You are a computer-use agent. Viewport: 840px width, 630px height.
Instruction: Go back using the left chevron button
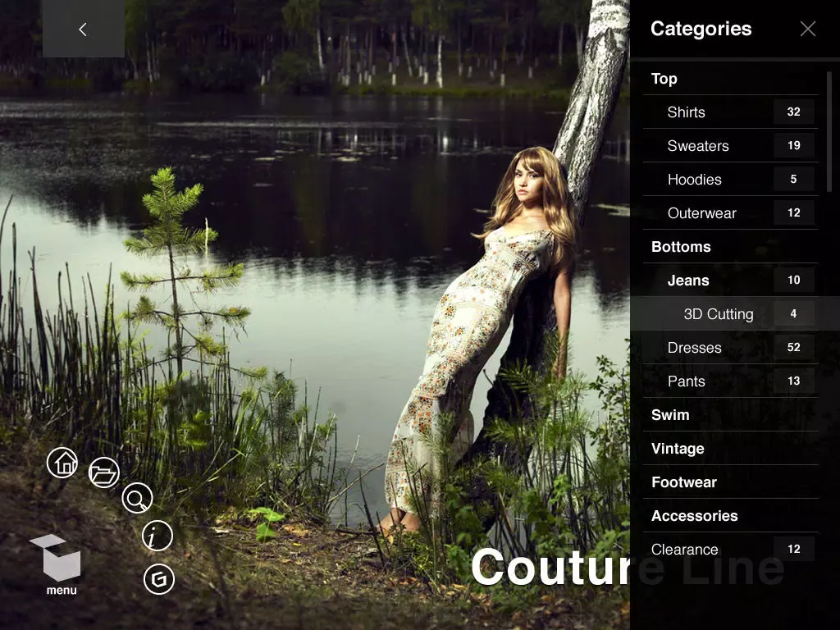click(x=83, y=29)
